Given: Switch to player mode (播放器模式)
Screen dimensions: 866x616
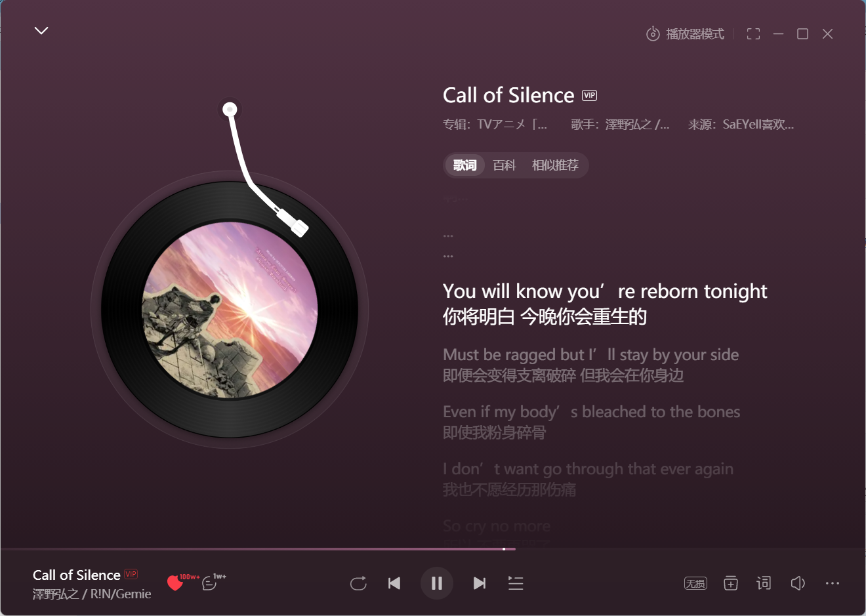Looking at the screenshot, I should [685, 34].
